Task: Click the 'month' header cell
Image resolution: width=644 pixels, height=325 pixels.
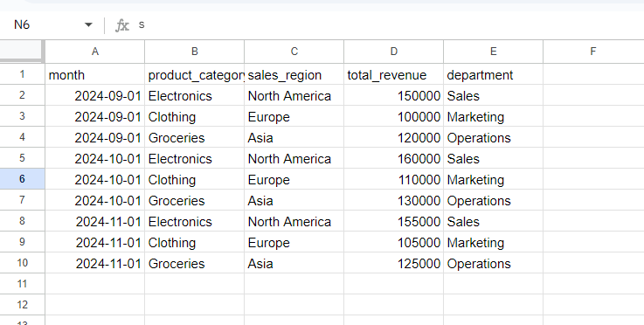Action: click(95, 75)
